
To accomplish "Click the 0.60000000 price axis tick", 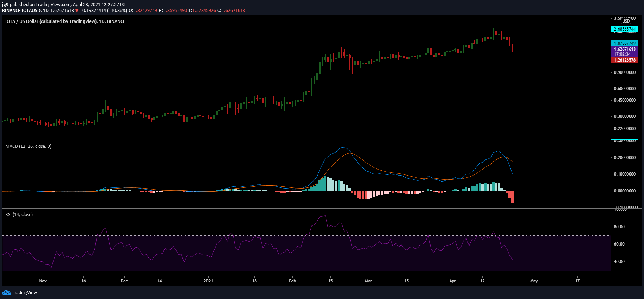I will coord(625,89).
